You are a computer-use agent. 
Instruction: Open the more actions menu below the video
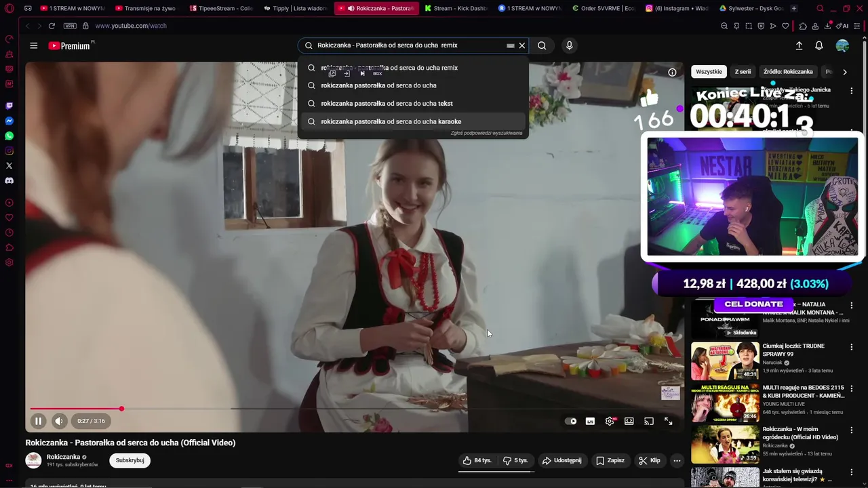pyautogui.click(x=677, y=460)
